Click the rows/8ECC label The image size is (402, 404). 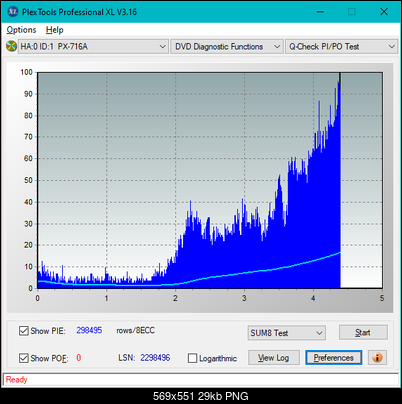(135, 330)
